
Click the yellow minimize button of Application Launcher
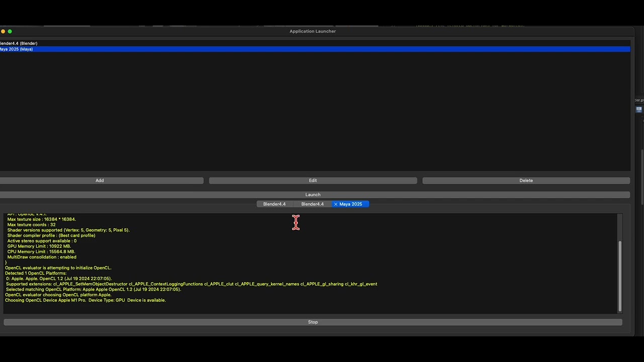3,31
